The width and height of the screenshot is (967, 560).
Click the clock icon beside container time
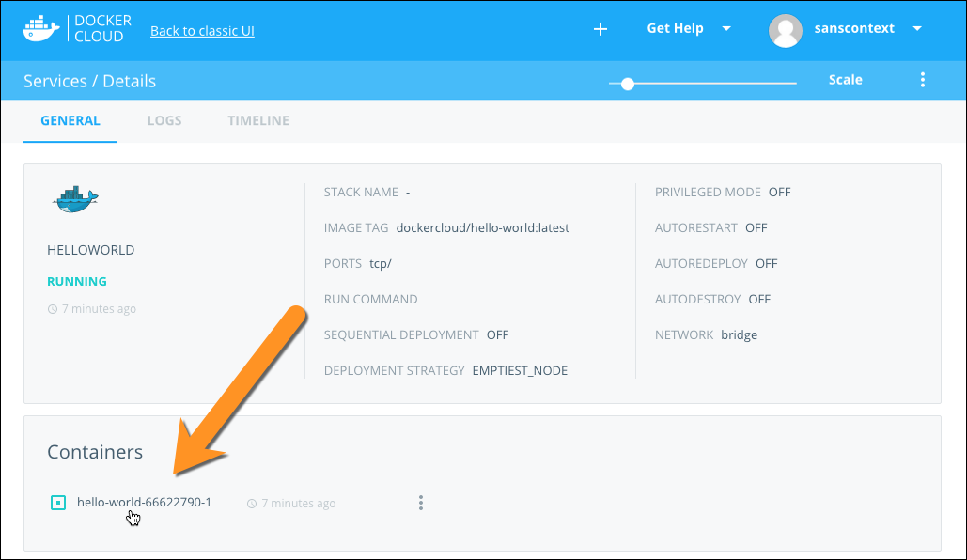coord(251,504)
